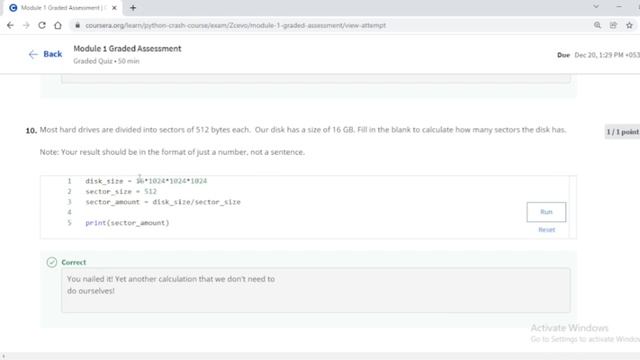
Task: Click the padlock site info icon
Action: (x=77, y=25)
